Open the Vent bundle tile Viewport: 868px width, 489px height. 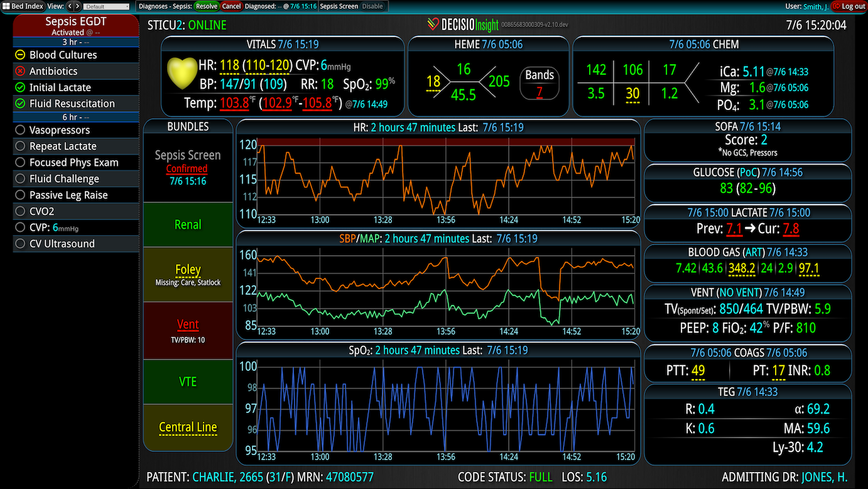coord(187,330)
